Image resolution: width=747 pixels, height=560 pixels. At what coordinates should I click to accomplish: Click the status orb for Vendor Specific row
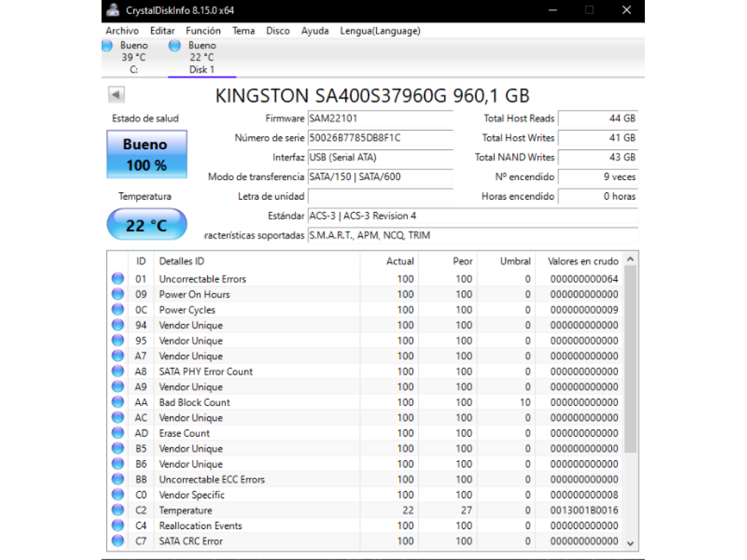click(118, 495)
